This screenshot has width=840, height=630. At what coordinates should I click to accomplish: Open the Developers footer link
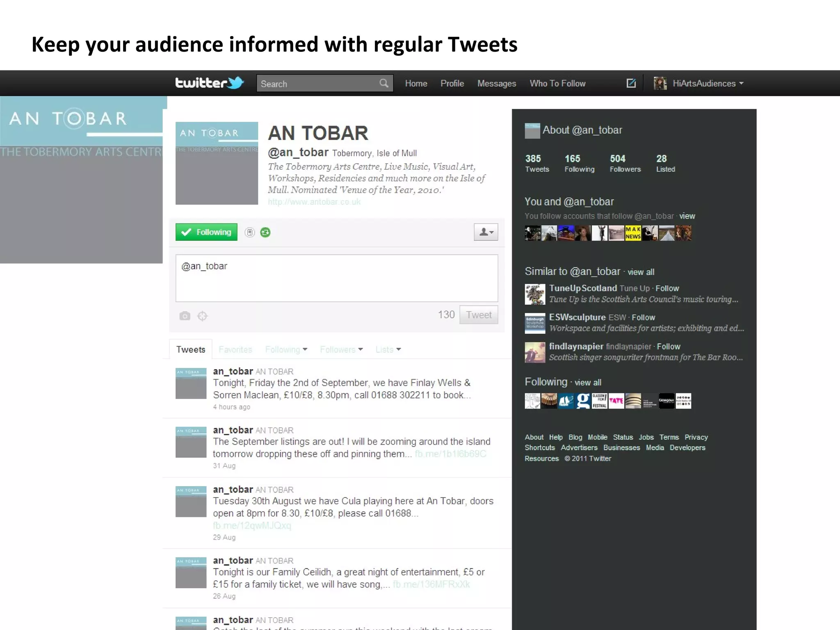(x=687, y=447)
